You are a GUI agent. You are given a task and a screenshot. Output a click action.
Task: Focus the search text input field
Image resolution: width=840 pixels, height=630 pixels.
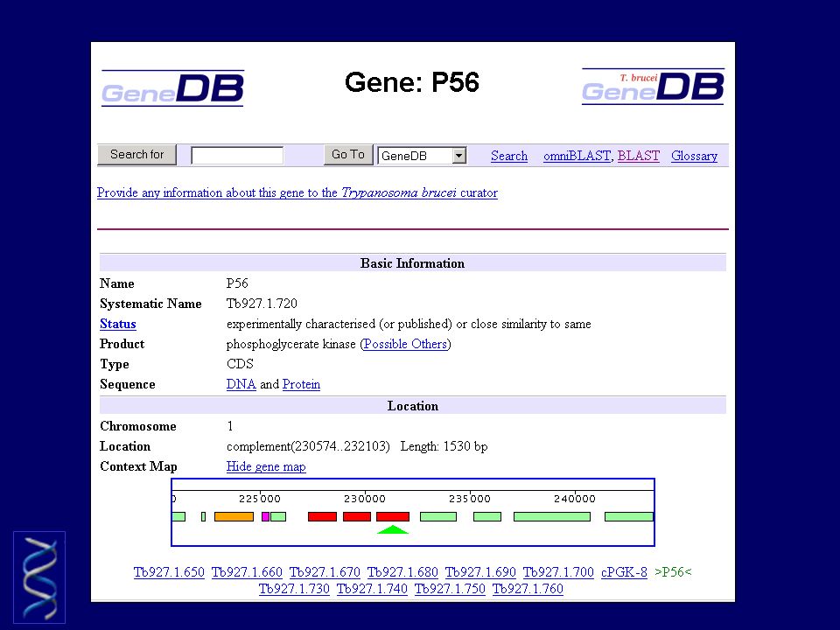tap(237, 156)
